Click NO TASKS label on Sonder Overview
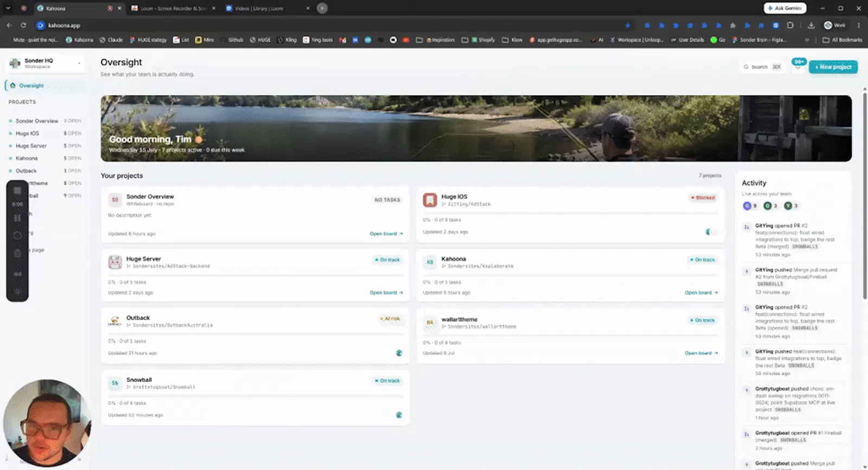868x470 pixels. tap(387, 200)
